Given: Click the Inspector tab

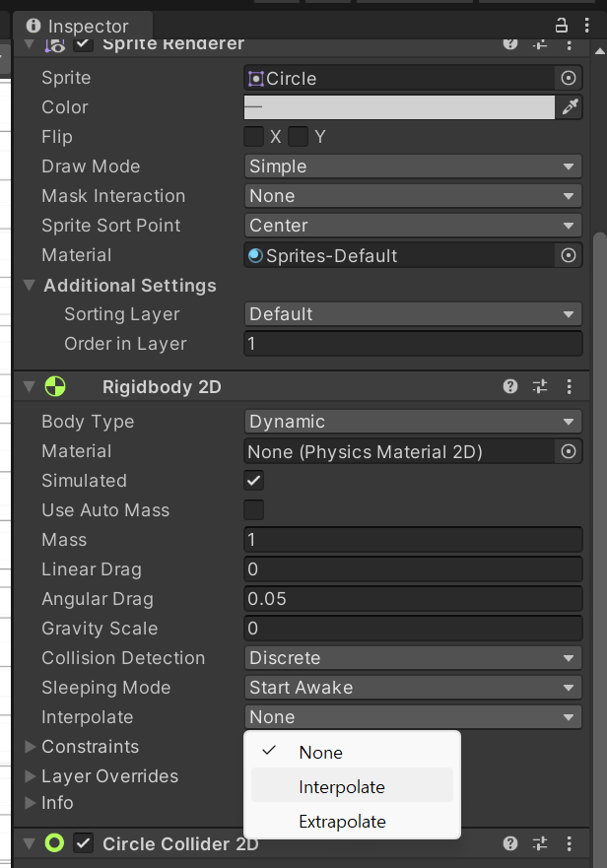Looking at the screenshot, I should tap(84, 26).
